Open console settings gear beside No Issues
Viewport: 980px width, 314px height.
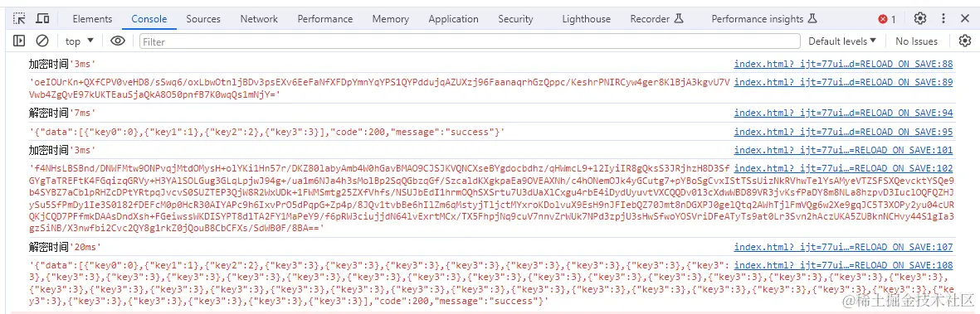point(965,41)
